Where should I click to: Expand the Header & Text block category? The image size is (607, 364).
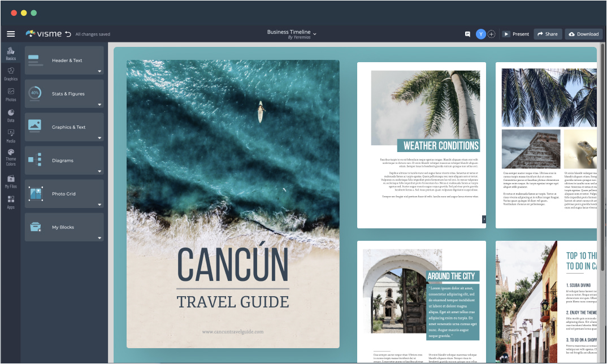click(64, 60)
